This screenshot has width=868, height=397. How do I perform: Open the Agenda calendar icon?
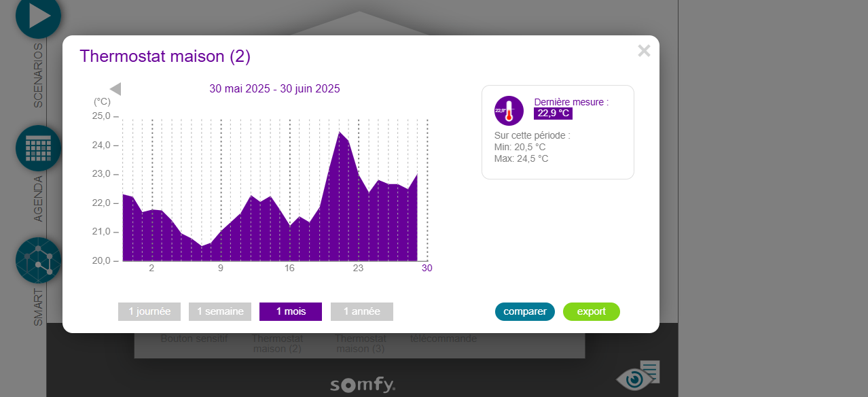point(38,148)
